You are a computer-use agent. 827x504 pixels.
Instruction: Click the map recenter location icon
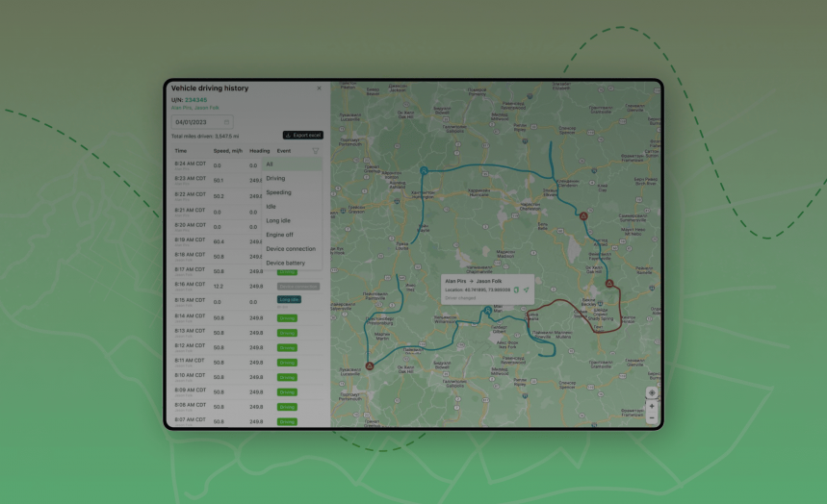(x=652, y=392)
